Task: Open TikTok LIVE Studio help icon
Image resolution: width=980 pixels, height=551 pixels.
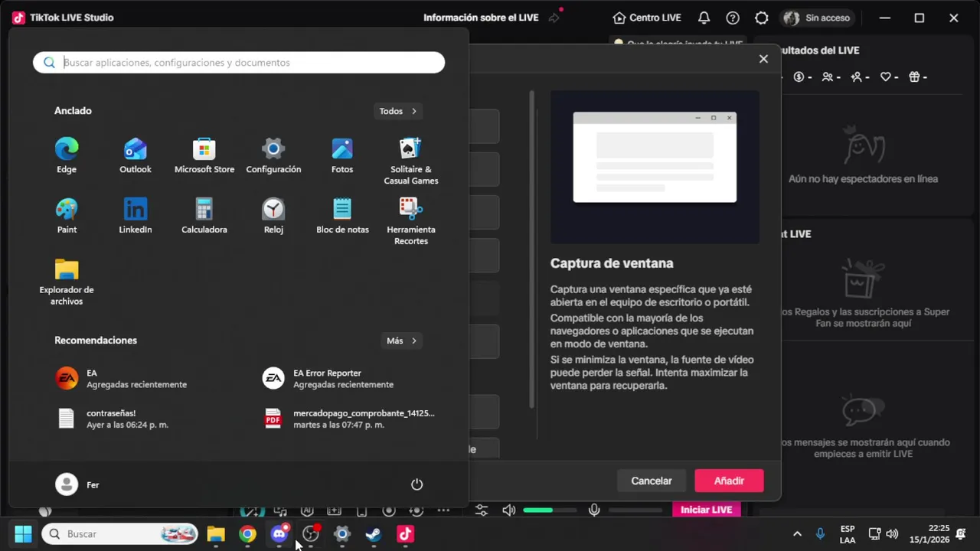Action: (733, 18)
